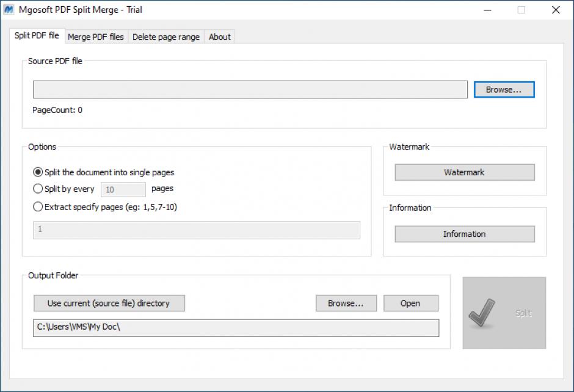
Task: Click Use current (source file) directory
Action: (x=109, y=303)
